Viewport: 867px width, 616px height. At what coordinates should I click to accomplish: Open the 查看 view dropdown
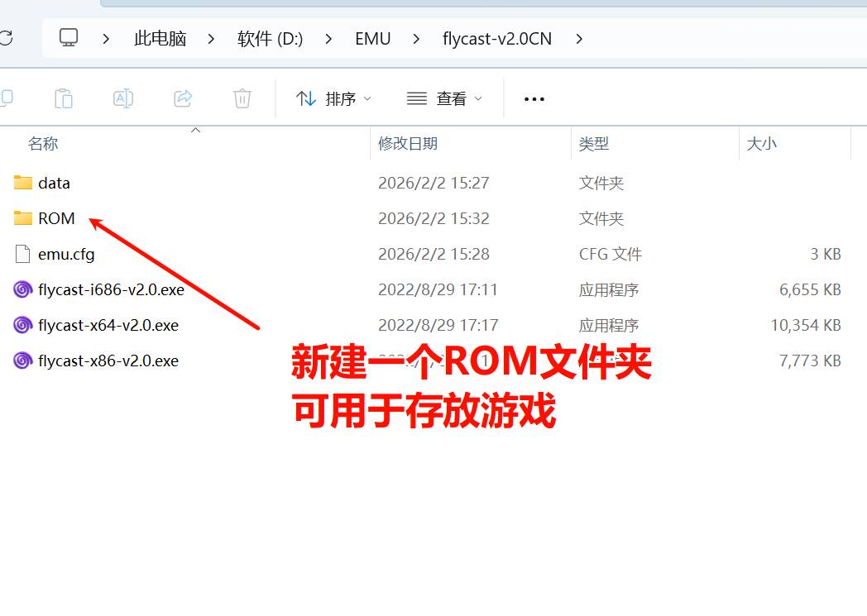pyautogui.click(x=445, y=98)
